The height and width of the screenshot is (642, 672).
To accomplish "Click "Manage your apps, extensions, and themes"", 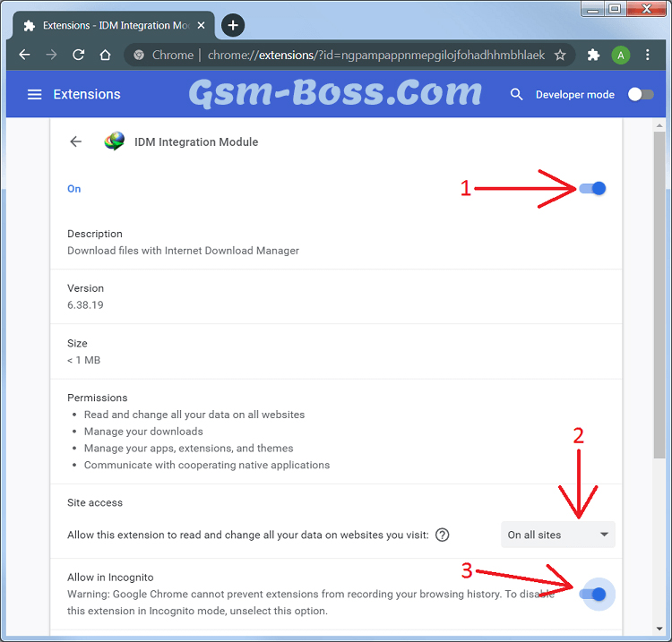I will coord(188,448).
